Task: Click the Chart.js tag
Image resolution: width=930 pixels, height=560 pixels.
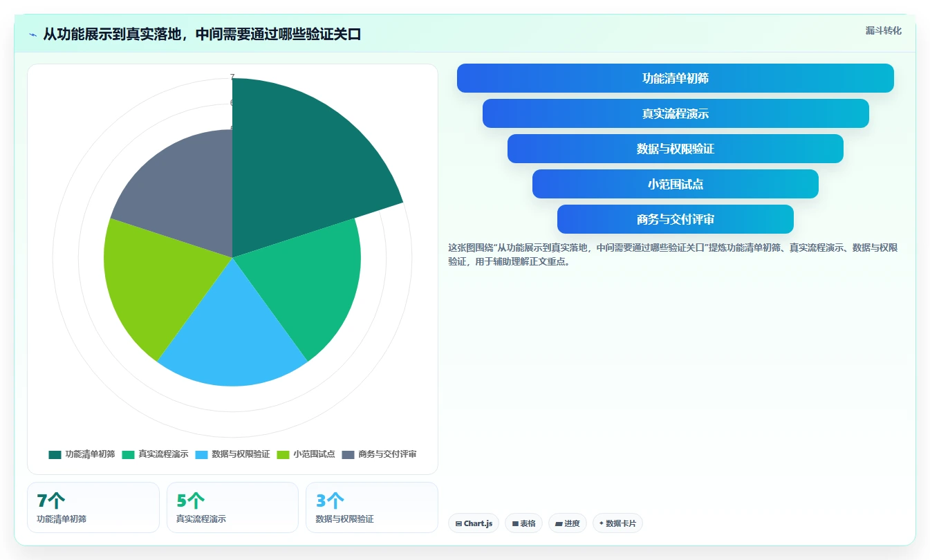Action: click(474, 523)
